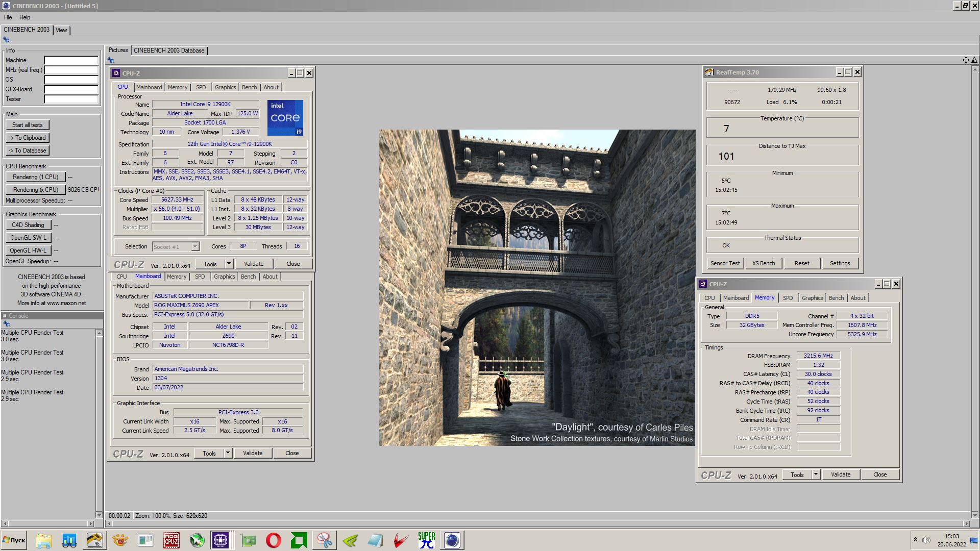This screenshot has width=980, height=551.
Task: Expand the Socket #1 selection combo box
Action: [x=195, y=247]
